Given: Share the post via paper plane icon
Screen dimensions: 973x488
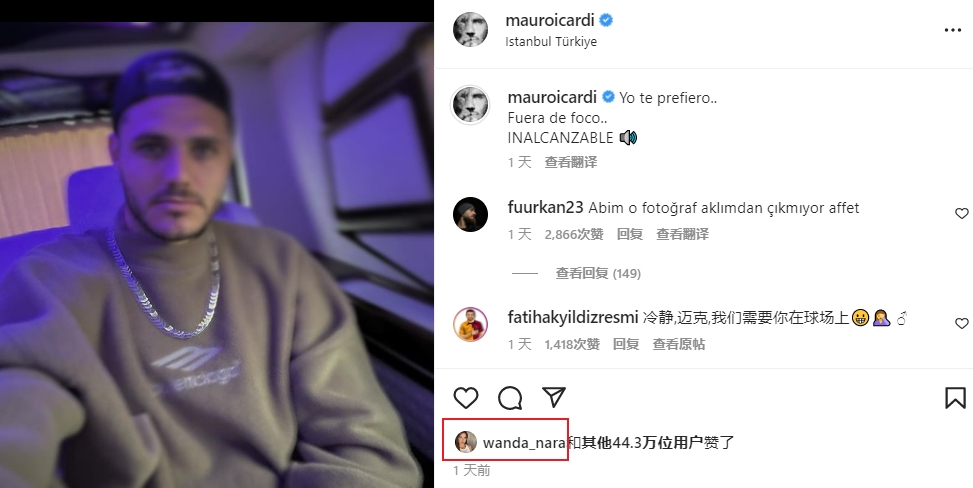Looking at the screenshot, I should tap(554, 397).
